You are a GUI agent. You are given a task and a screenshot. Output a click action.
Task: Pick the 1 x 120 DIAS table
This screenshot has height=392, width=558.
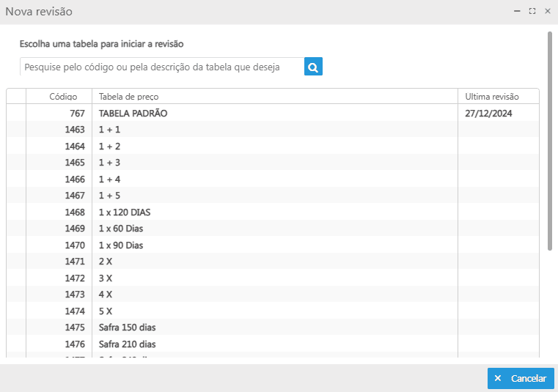point(273,212)
